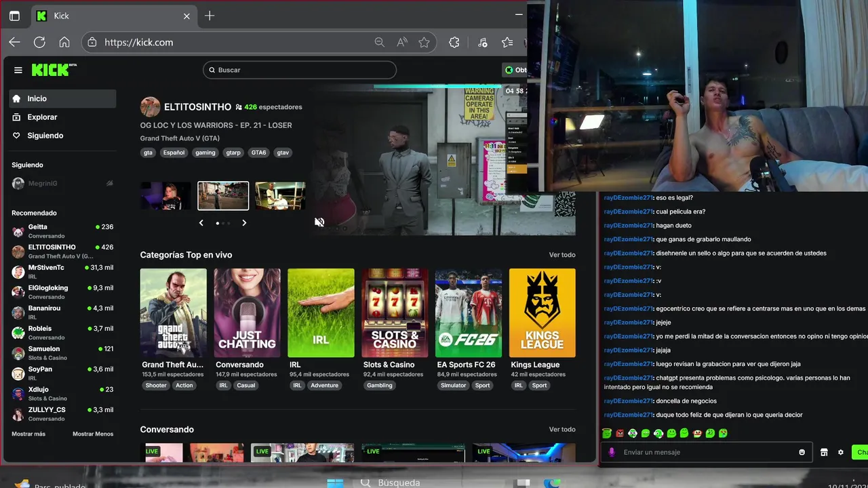Open ZULLYY_CS recommended channel

click(x=62, y=414)
